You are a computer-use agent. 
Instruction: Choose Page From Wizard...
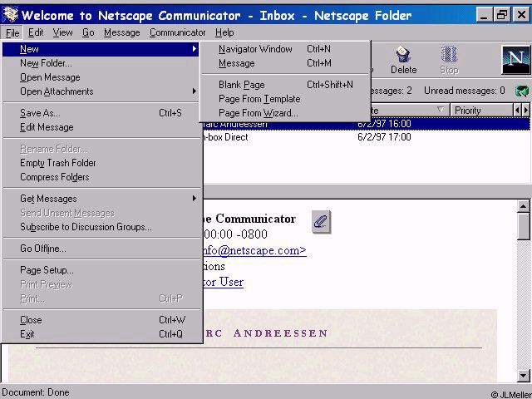285,113
